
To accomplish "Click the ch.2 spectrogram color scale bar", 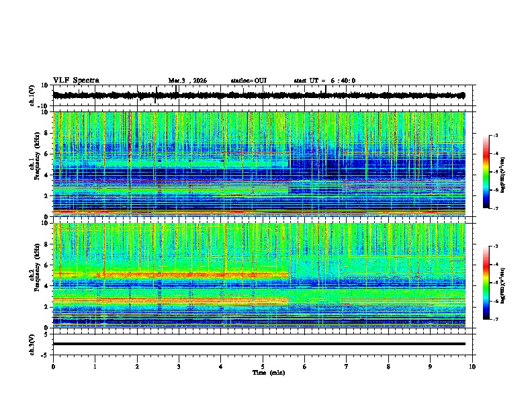I will tap(486, 283).
